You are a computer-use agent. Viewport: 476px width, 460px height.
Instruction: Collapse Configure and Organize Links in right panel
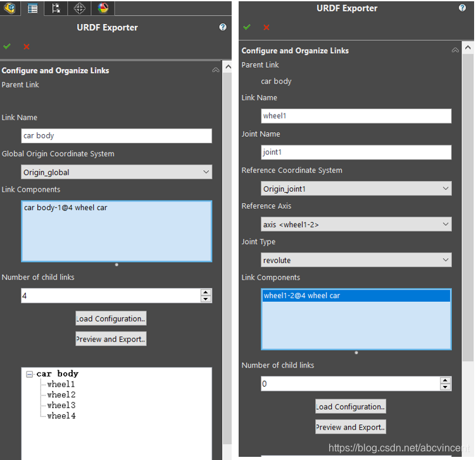[455, 50]
